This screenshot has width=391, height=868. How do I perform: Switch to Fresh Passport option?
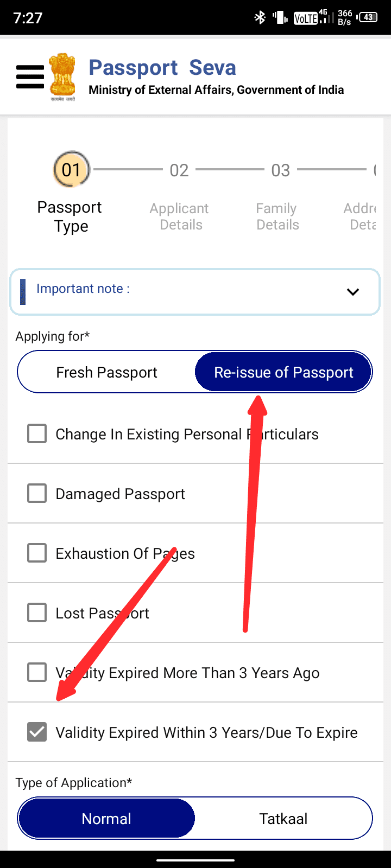(x=107, y=373)
